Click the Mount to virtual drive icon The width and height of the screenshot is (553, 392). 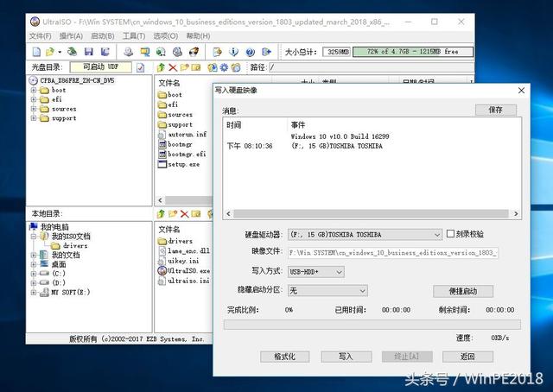[x=161, y=52]
